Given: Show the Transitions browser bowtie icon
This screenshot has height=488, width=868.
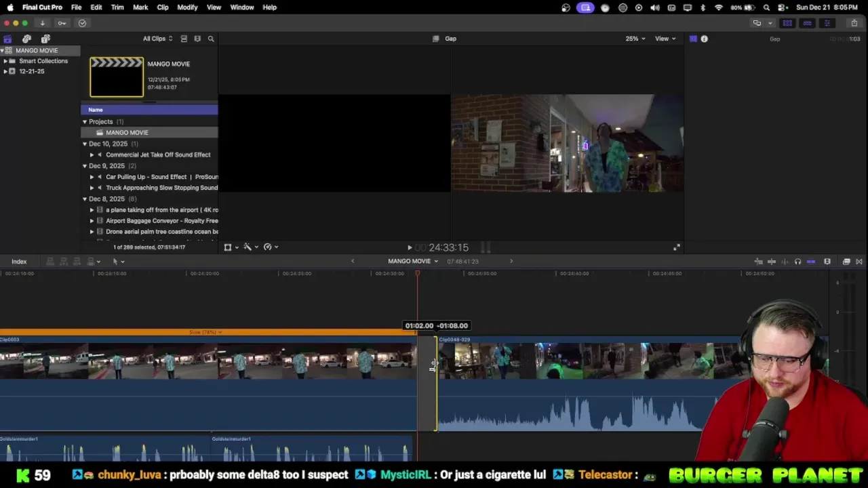Looking at the screenshot, I should tap(859, 262).
